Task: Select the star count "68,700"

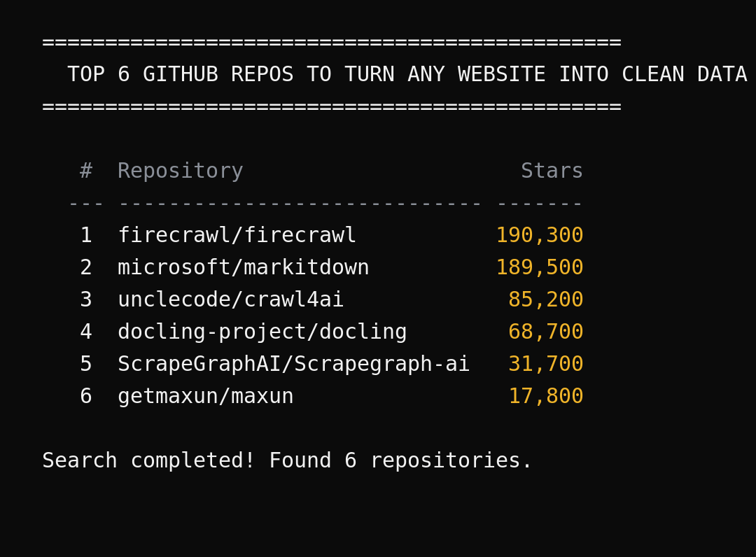Action: pos(546,332)
